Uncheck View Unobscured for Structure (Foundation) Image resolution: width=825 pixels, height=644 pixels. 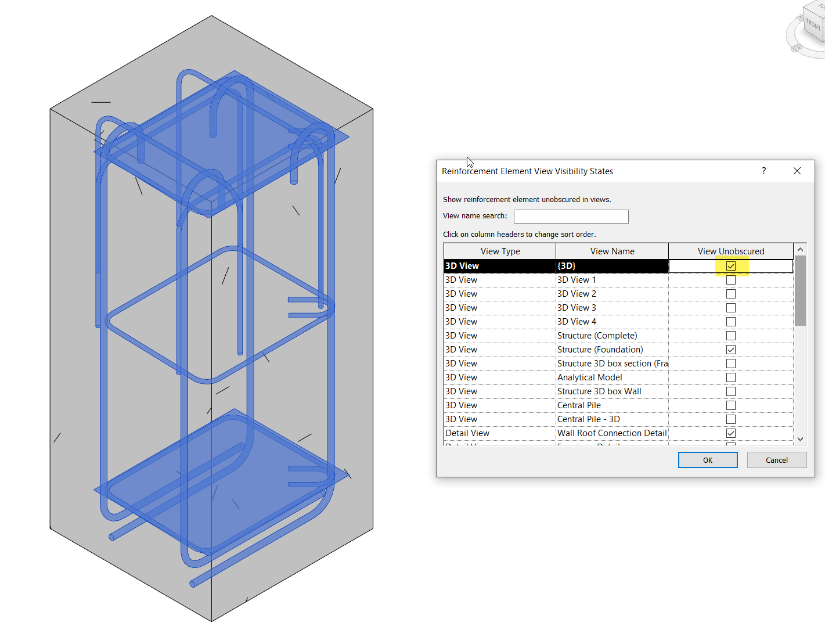pyautogui.click(x=730, y=349)
